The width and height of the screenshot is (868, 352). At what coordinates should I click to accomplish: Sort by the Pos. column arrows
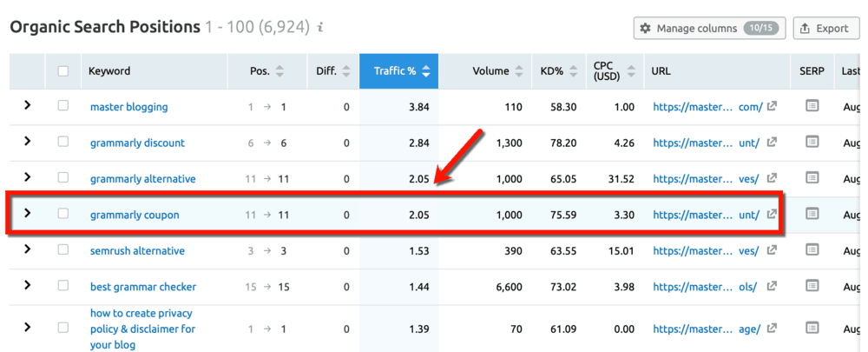pyautogui.click(x=280, y=71)
